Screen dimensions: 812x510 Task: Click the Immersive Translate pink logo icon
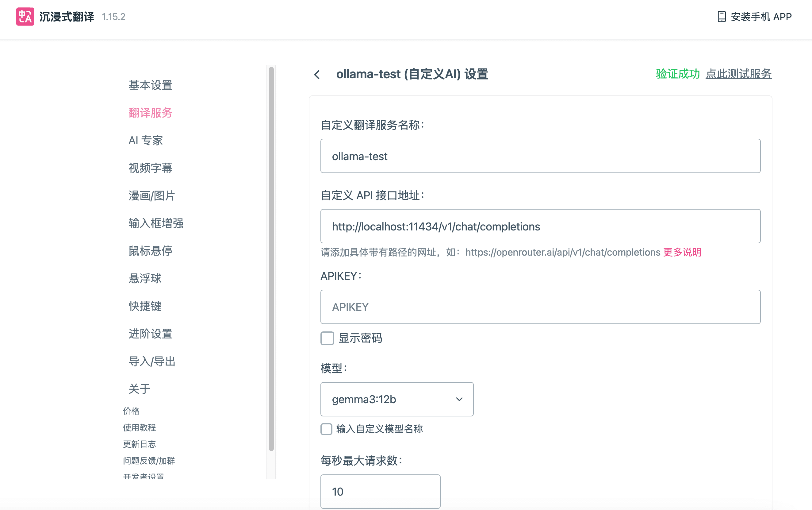(25, 17)
